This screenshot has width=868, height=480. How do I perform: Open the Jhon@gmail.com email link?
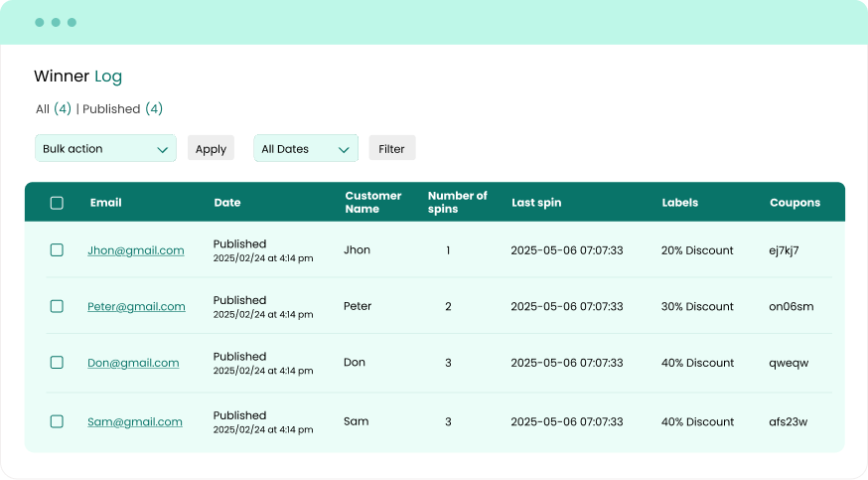tap(136, 250)
